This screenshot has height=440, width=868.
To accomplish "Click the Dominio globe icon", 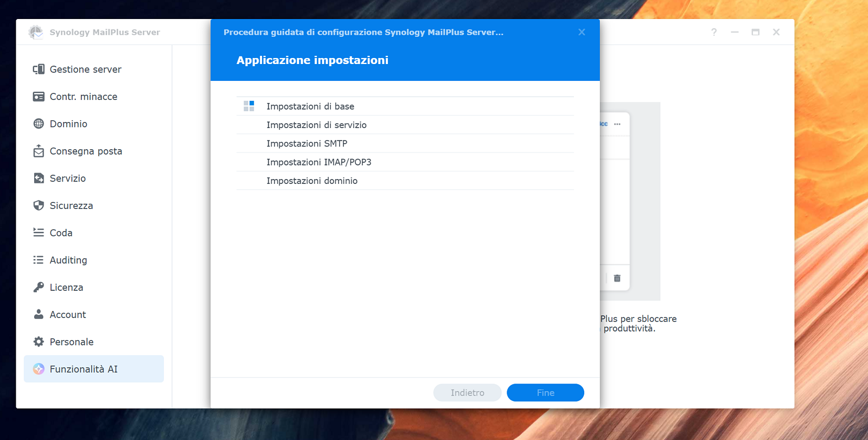I will click(39, 124).
